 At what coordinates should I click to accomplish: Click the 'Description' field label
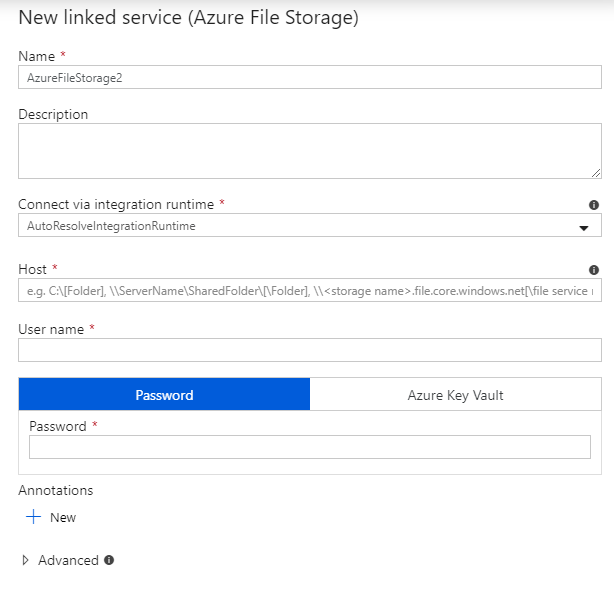click(53, 114)
